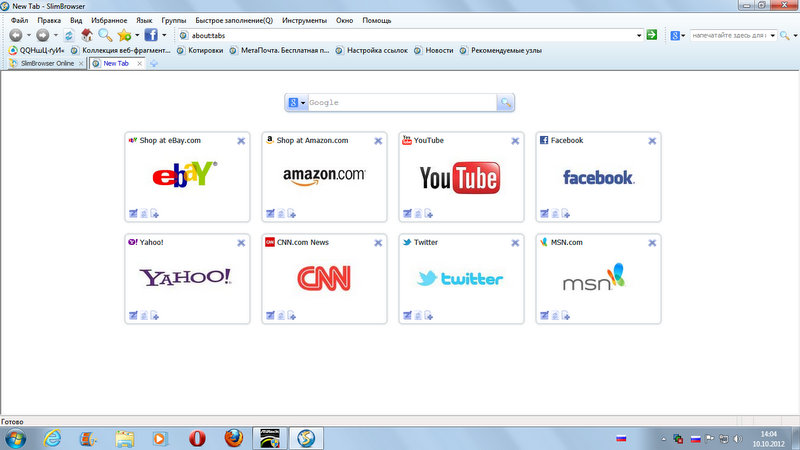Remove the Facebook tile with its X
The height and width of the screenshot is (450, 800).
point(652,141)
